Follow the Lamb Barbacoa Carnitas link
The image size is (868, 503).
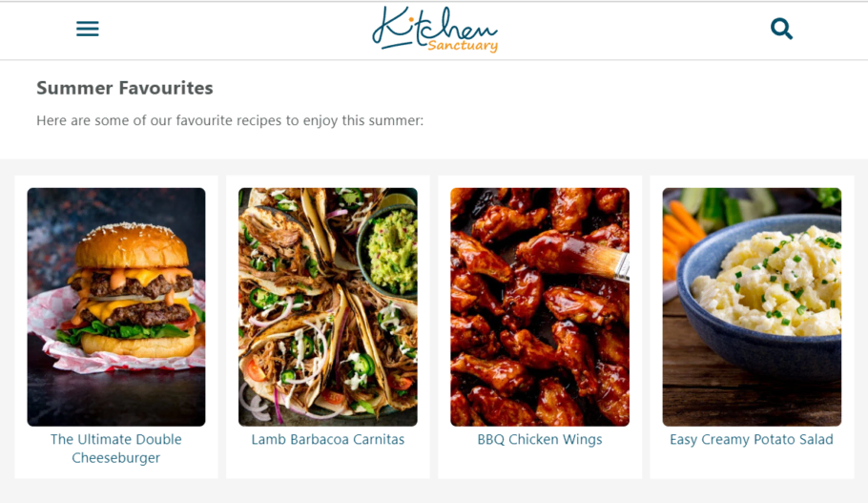[328, 439]
